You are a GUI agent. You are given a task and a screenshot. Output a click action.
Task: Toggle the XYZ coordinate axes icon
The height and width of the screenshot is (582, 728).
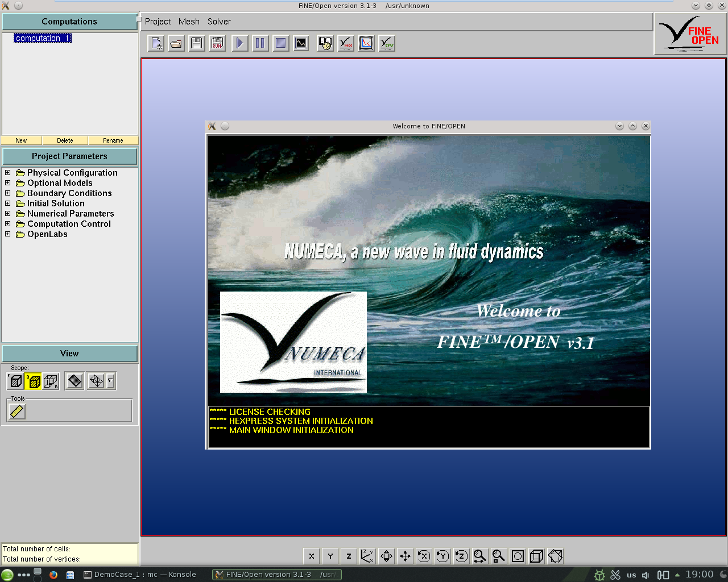tap(368, 556)
